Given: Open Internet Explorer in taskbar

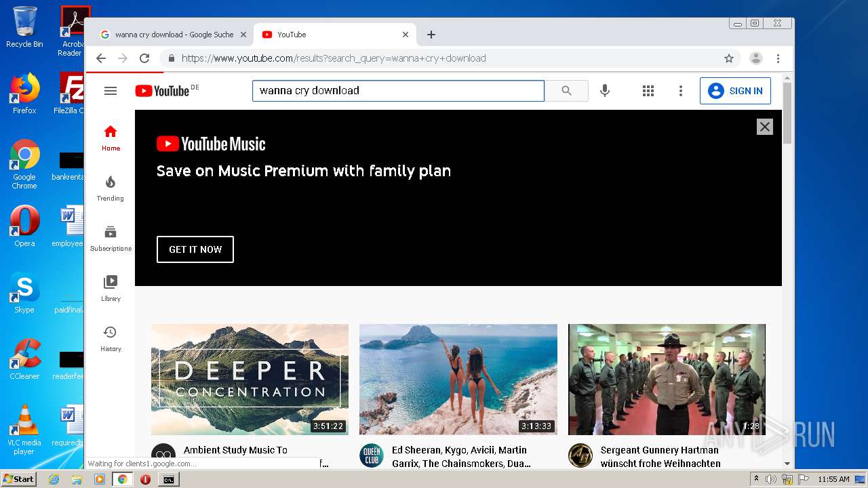Looking at the screenshot, I should [54, 479].
